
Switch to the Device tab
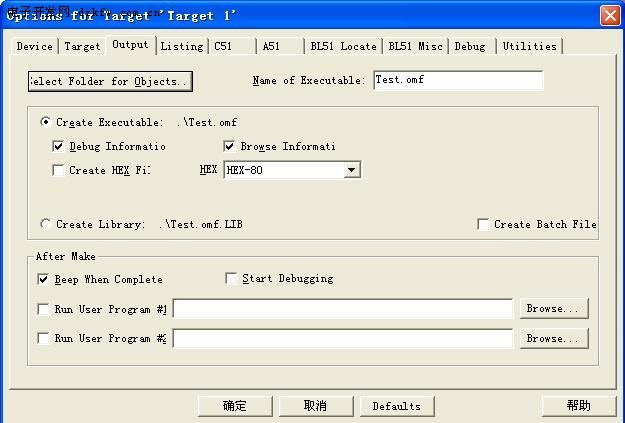(35, 46)
